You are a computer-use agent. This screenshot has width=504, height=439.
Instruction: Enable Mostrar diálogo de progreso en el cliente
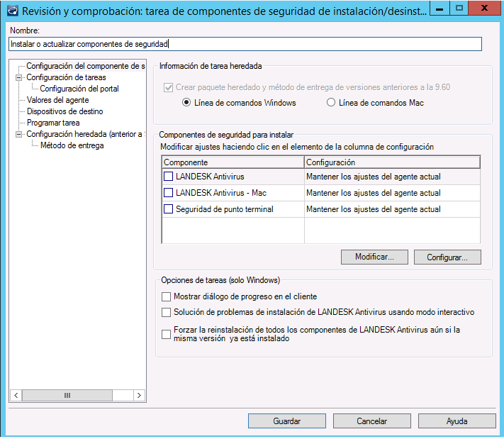point(167,296)
